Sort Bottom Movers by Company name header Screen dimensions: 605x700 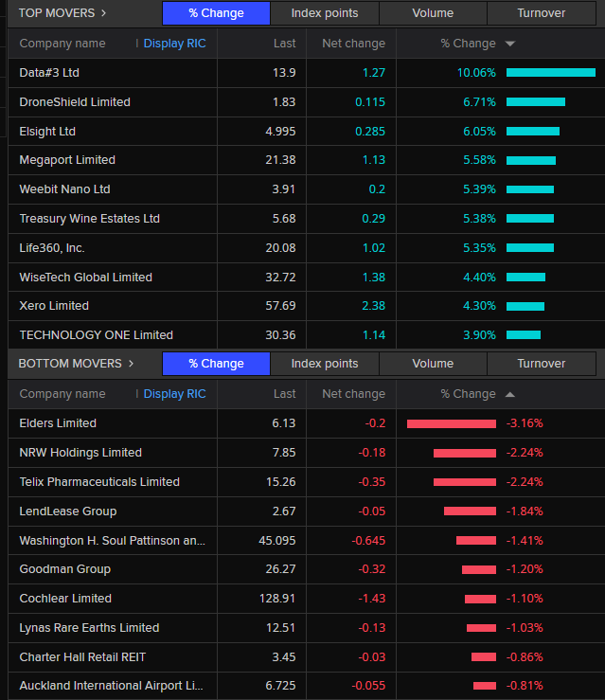pos(62,394)
